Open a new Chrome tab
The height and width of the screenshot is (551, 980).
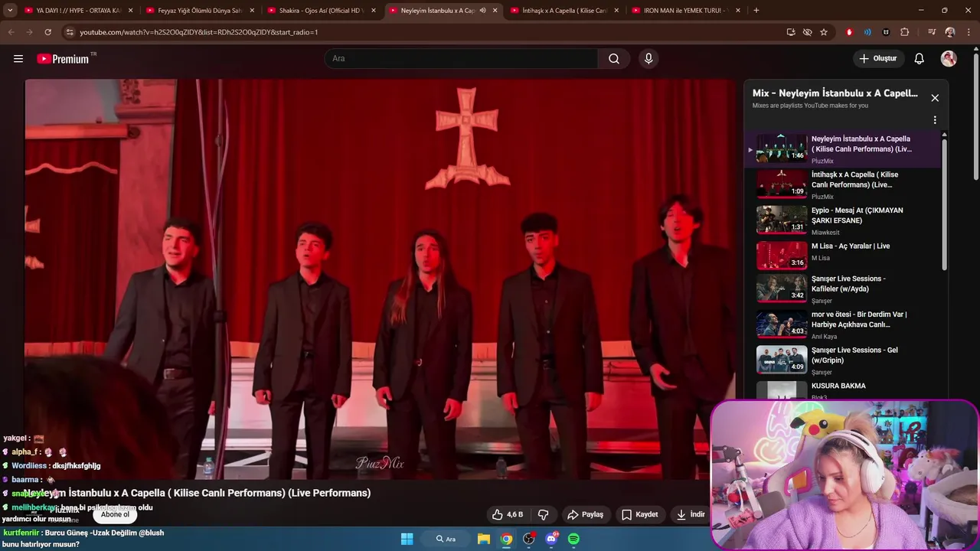point(756,10)
